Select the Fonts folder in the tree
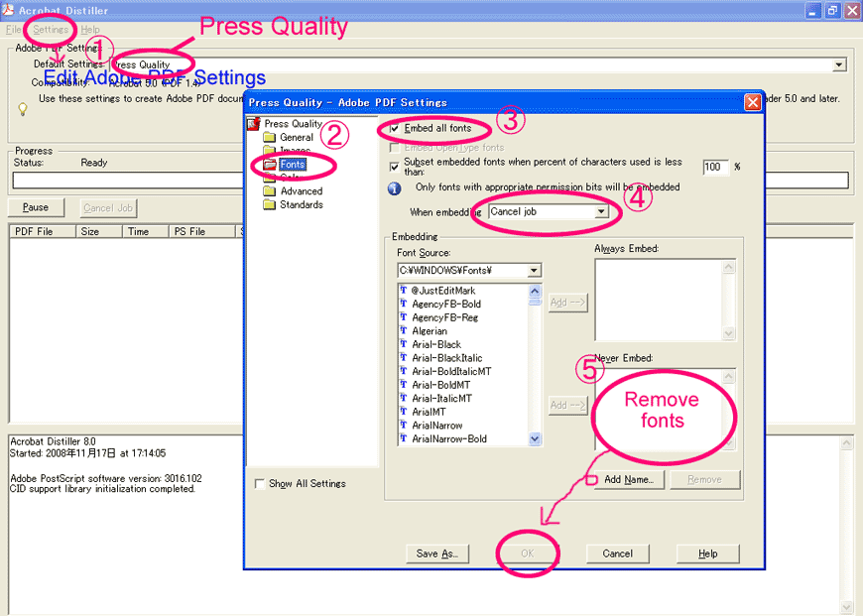Image resolution: width=863 pixels, height=616 pixels. tap(292, 164)
